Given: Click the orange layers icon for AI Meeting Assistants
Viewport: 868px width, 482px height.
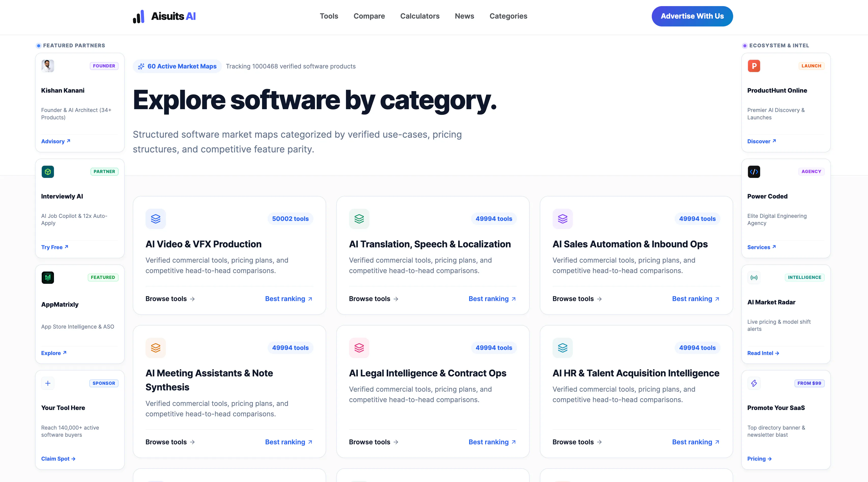Looking at the screenshot, I should pyautogui.click(x=156, y=348).
